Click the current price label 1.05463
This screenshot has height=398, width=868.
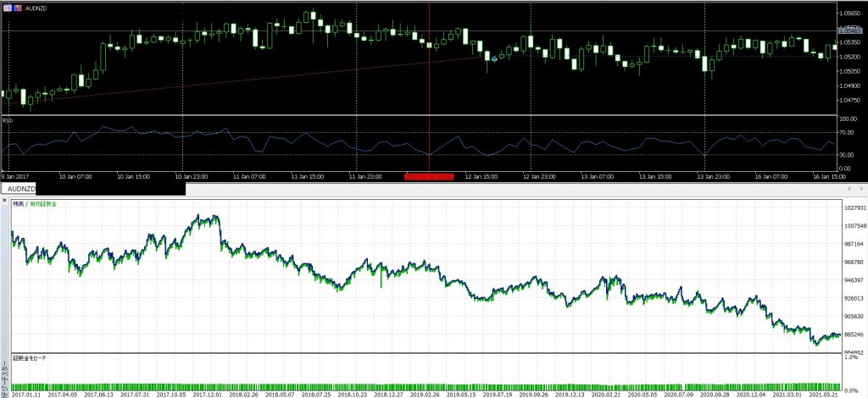click(x=851, y=30)
